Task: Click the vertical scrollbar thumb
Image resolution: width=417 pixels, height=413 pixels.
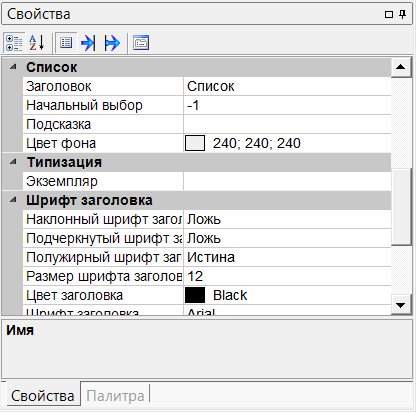Action: click(401, 207)
